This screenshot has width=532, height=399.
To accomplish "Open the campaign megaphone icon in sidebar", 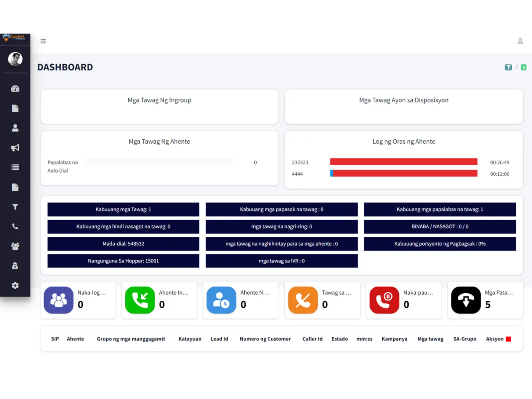I will pos(15,148).
